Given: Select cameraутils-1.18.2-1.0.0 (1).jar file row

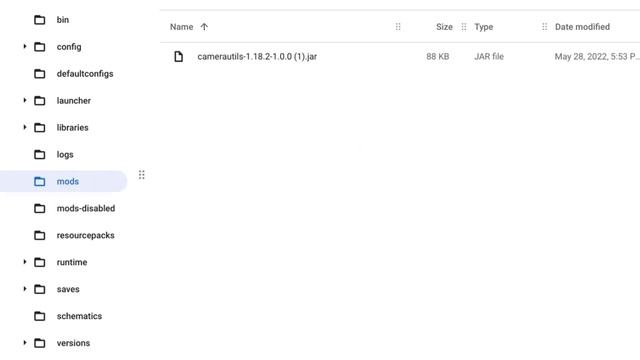Looking at the screenshot, I should 400,56.
